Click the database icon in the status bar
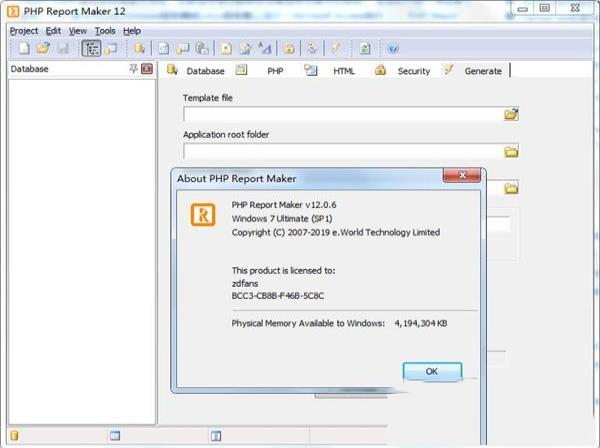Image resolution: width=600 pixels, height=448 pixels. pos(15,436)
